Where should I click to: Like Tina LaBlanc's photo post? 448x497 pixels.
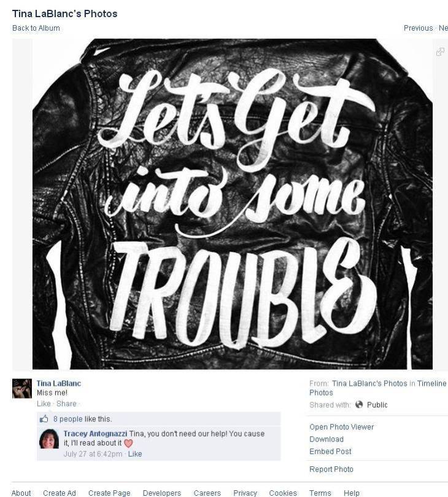click(44, 404)
